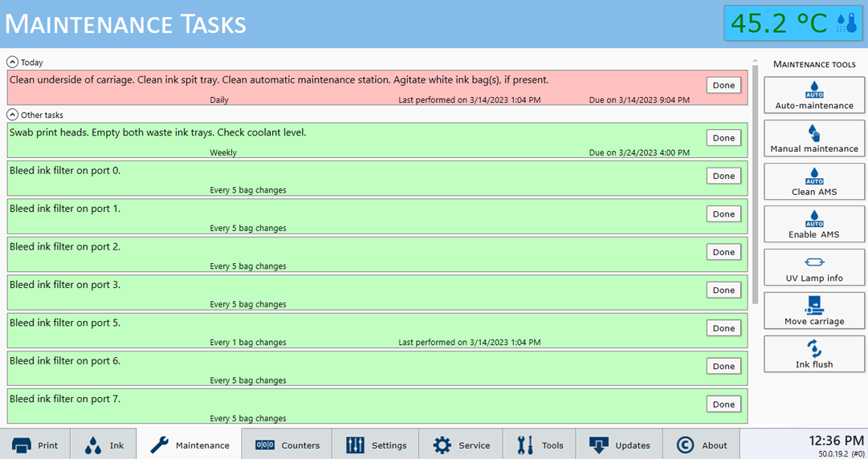Screen dimensions: 868x459
Task: Open the Settings tab
Action: pyautogui.click(x=377, y=445)
